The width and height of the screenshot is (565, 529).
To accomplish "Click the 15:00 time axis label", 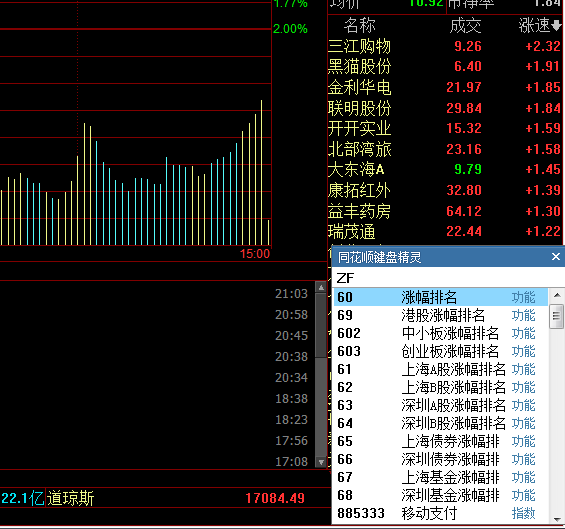I will click(x=255, y=254).
